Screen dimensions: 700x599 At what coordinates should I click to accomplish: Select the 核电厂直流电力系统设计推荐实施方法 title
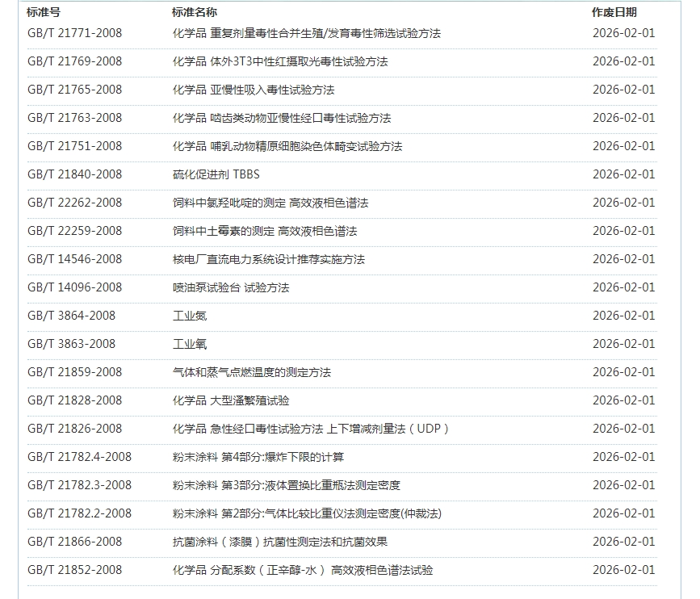coord(269,259)
